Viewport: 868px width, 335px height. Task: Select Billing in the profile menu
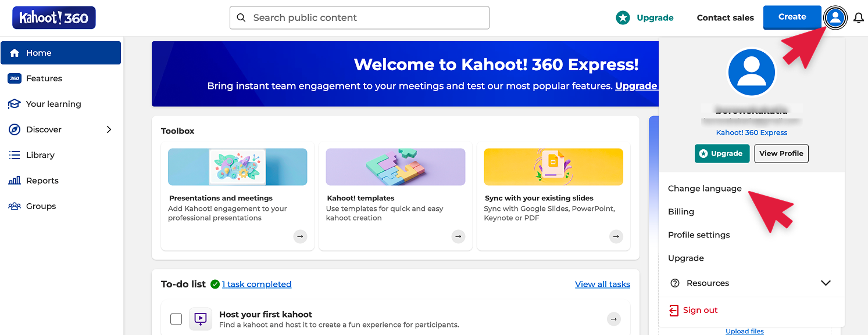tap(681, 212)
